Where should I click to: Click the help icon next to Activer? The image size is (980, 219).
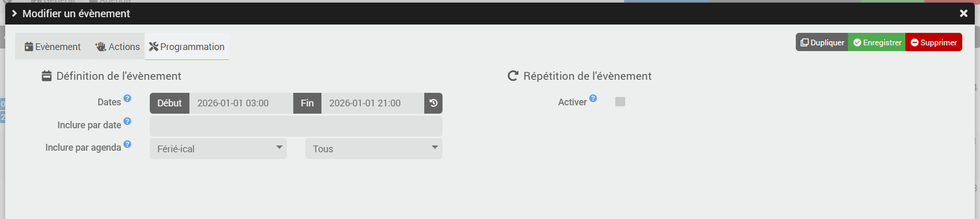pos(593,98)
